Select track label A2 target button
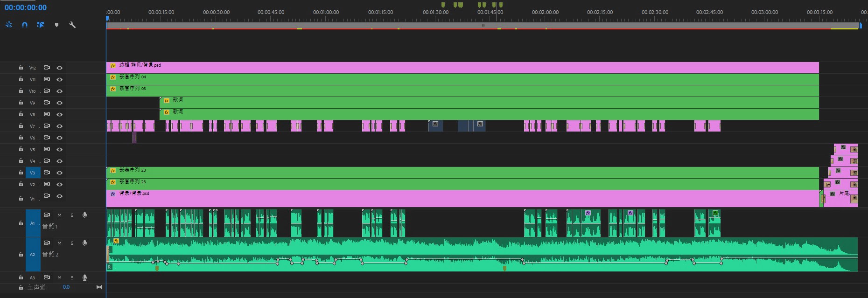 point(32,255)
